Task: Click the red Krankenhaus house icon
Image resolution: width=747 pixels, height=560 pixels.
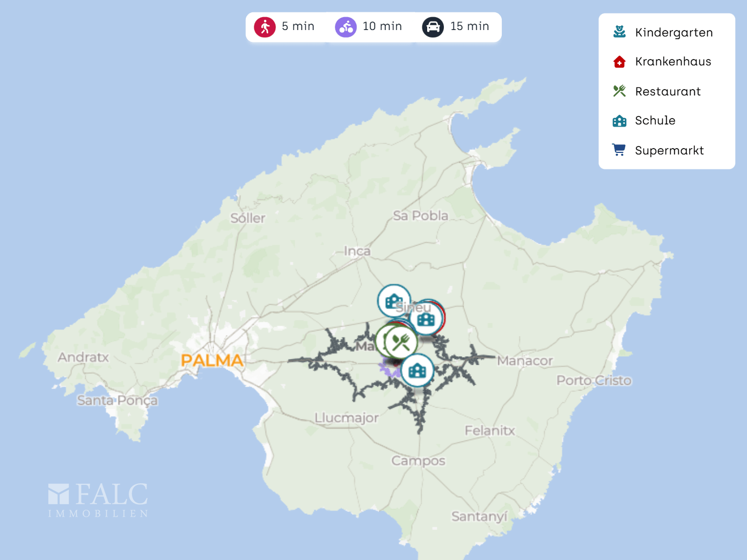Action: click(x=619, y=62)
